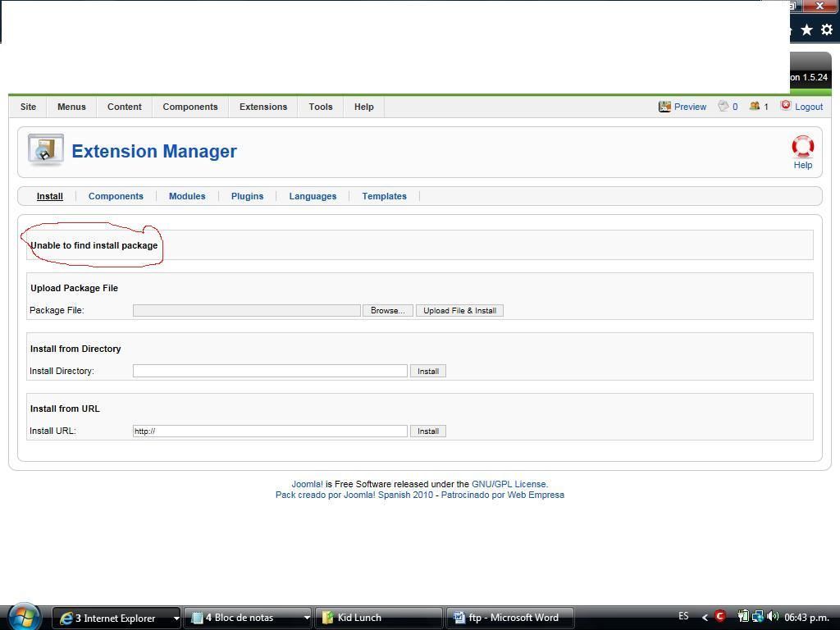Click the ES language indicator
The image size is (840, 630).
(x=683, y=616)
